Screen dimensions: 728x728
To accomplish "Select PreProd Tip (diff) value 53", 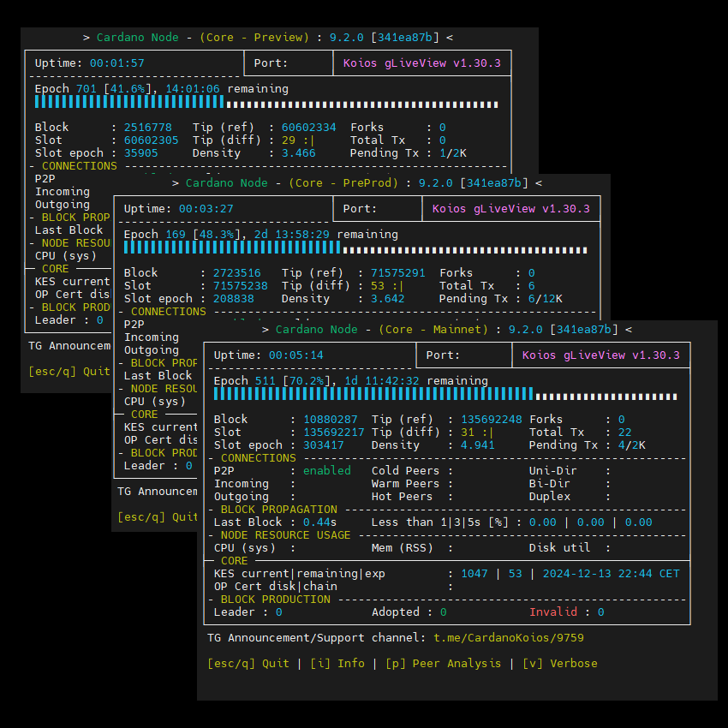I will click(378, 286).
